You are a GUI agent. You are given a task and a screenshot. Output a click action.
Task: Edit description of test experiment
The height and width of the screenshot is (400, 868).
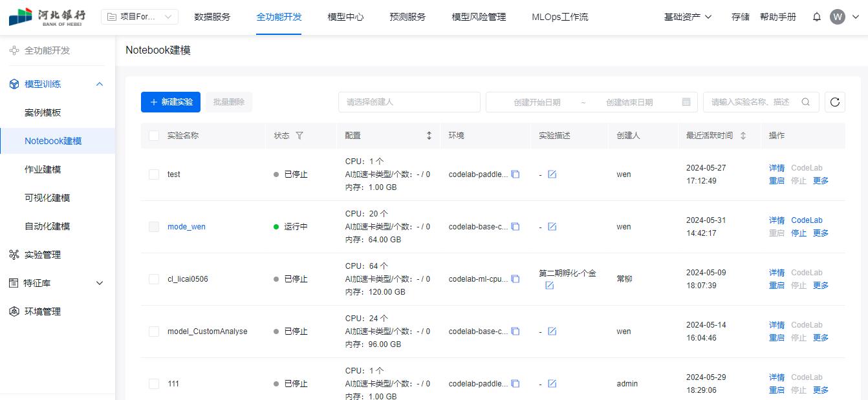[552, 174]
